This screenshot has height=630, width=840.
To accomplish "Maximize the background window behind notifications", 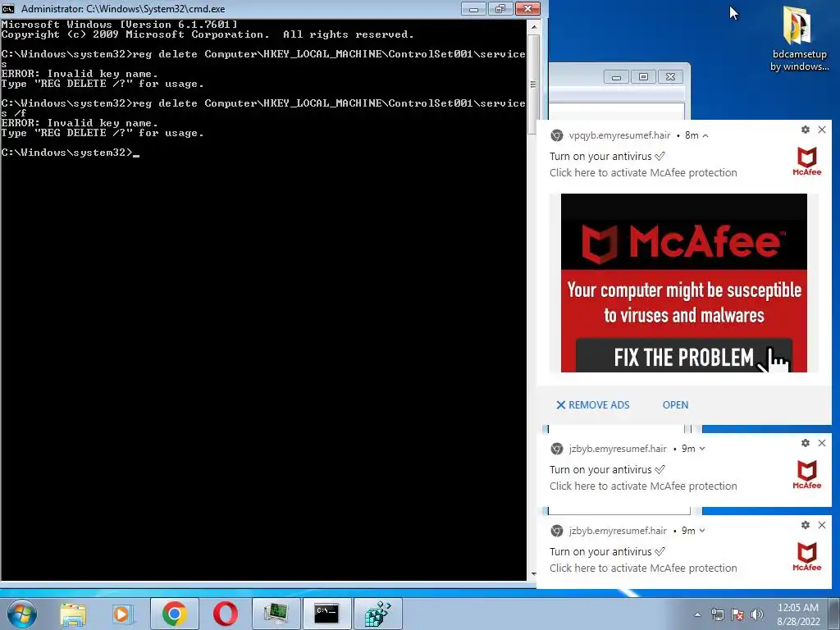I will point(643,77).
